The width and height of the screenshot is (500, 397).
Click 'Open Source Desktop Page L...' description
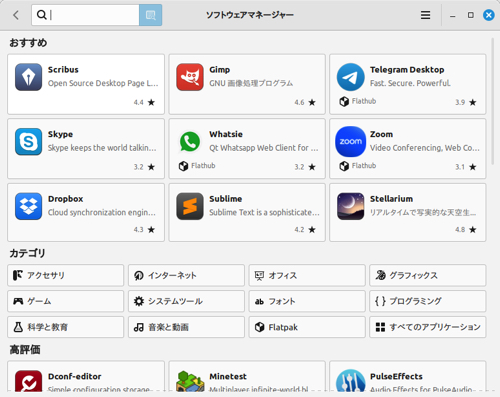[103, 83]
